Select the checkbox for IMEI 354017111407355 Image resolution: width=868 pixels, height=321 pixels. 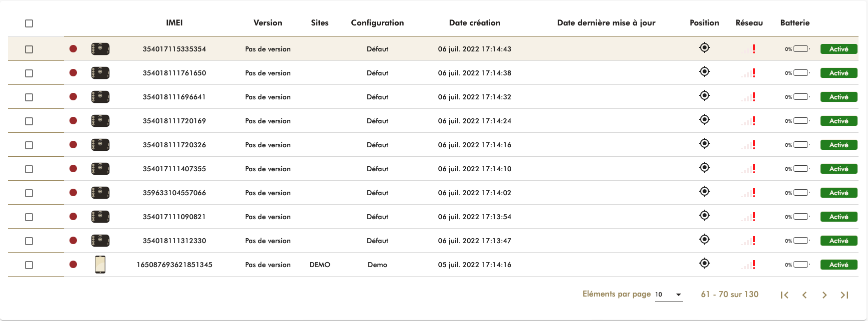click(29, 169)
